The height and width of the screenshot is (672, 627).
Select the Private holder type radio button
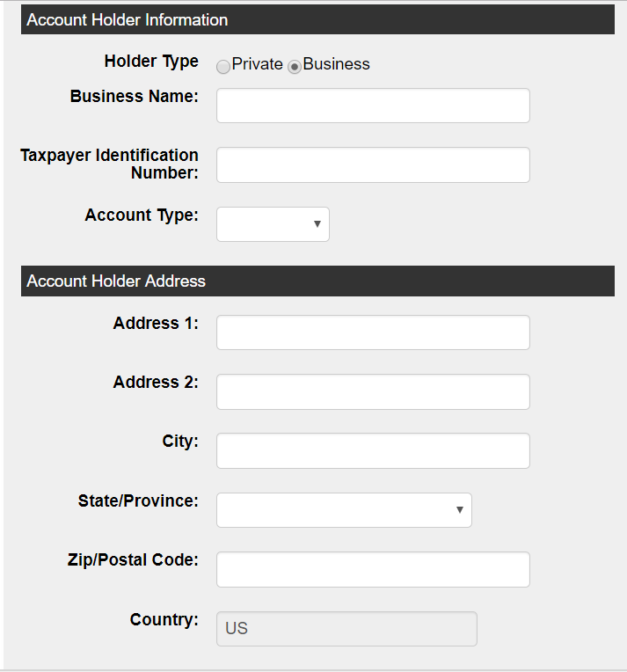[223, 66]
